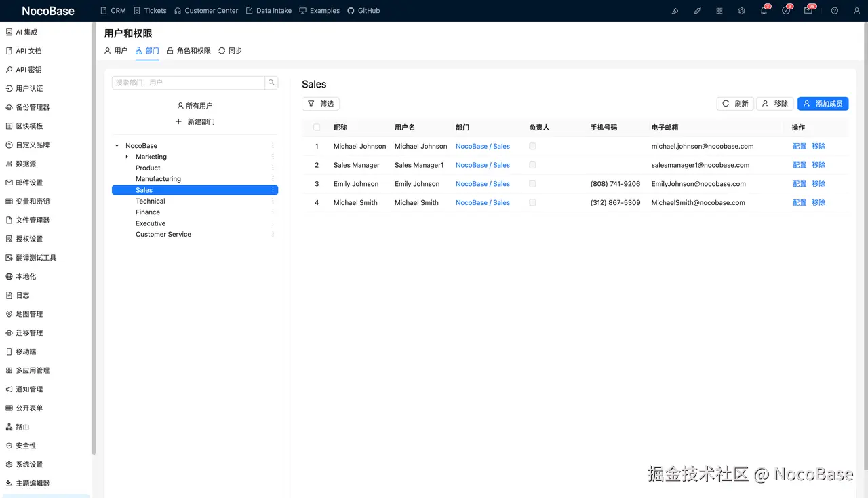Open the more menu for Marketing department
Screen dimensions: 868x498
tap(273, 157)
